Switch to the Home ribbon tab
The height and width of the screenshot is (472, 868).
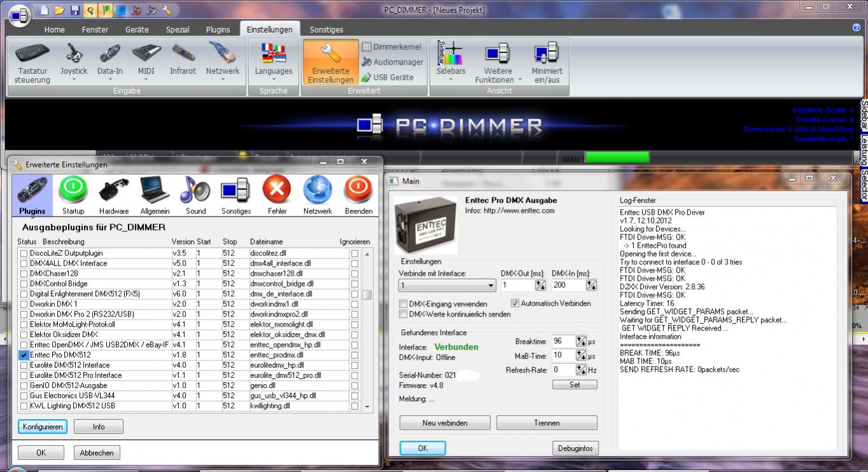pos(54,29)
